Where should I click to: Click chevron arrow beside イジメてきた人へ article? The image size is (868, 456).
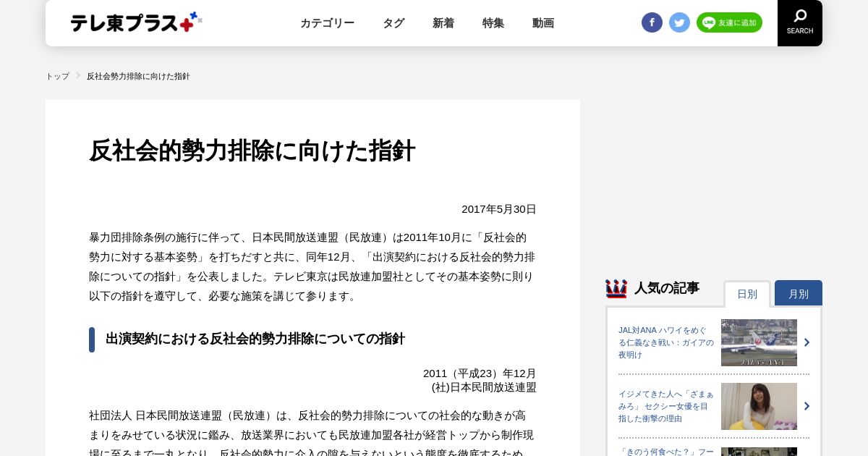click(x=807, y=406)
